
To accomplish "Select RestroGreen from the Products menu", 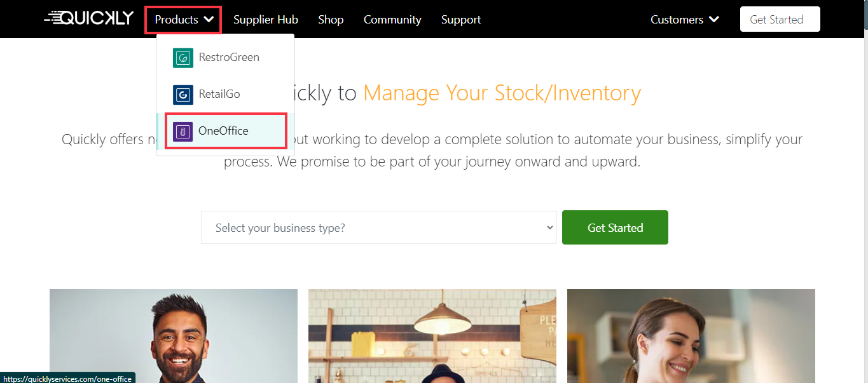I will coord(228,57).
